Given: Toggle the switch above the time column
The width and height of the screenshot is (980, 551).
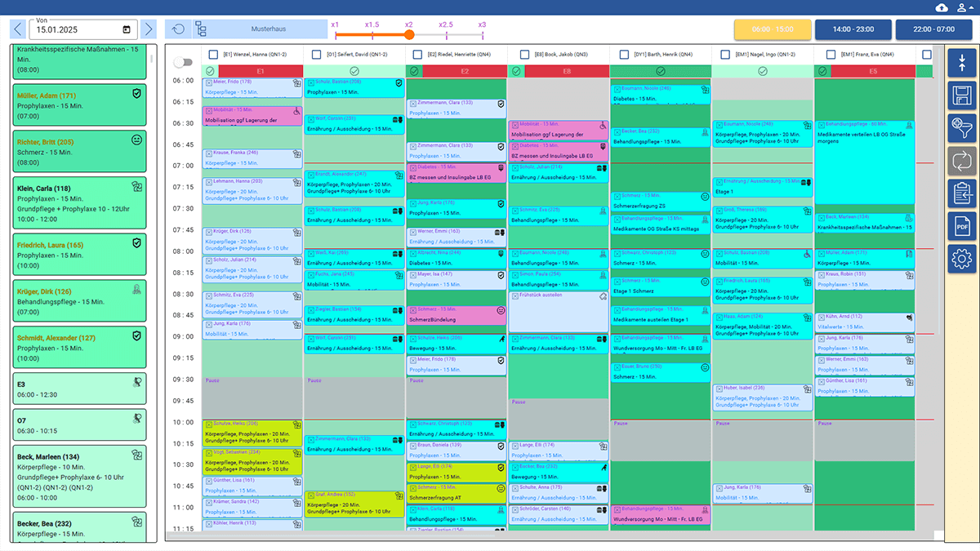Looking at the screenshot, I should tap(183, 62).
